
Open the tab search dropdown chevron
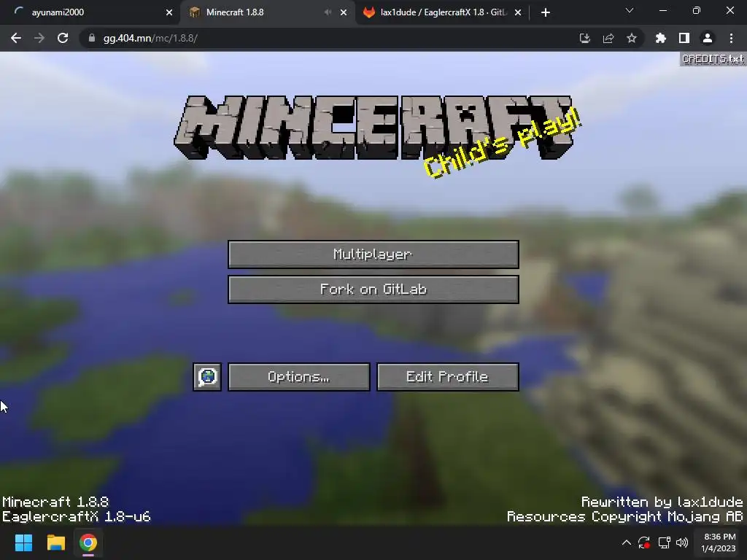click(630, 10)
